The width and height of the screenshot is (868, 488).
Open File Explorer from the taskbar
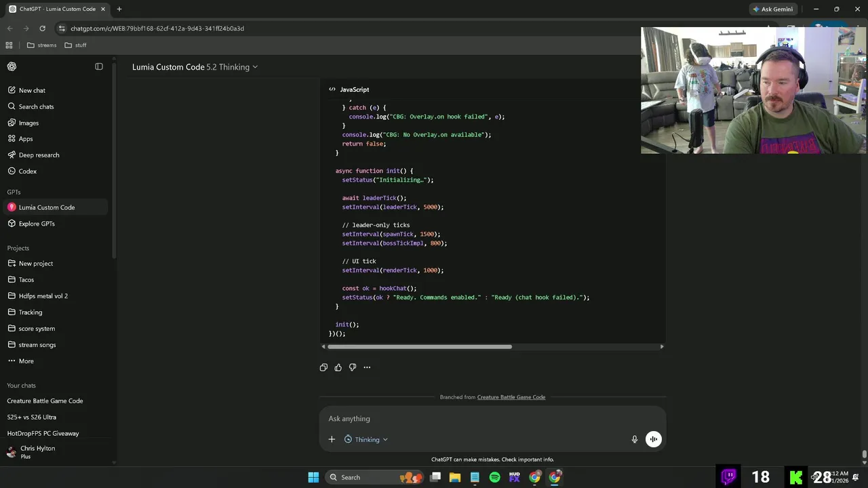(x=455, y=477)
